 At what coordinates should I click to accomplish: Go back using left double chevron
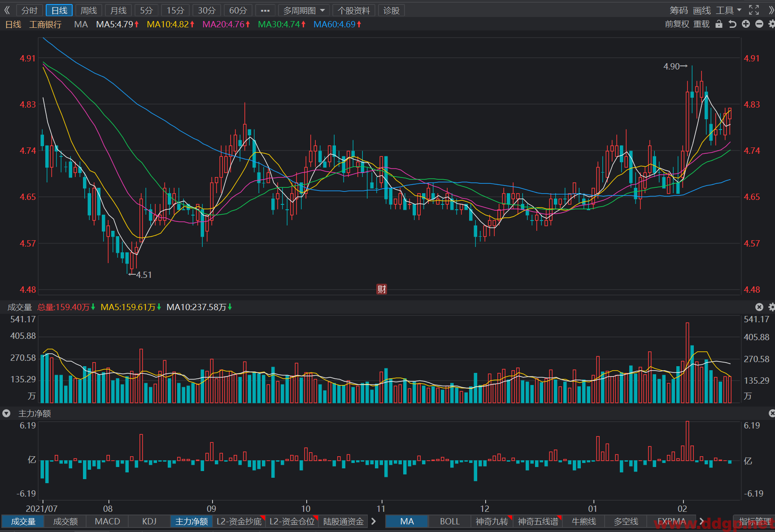click(x=7, y=10)
